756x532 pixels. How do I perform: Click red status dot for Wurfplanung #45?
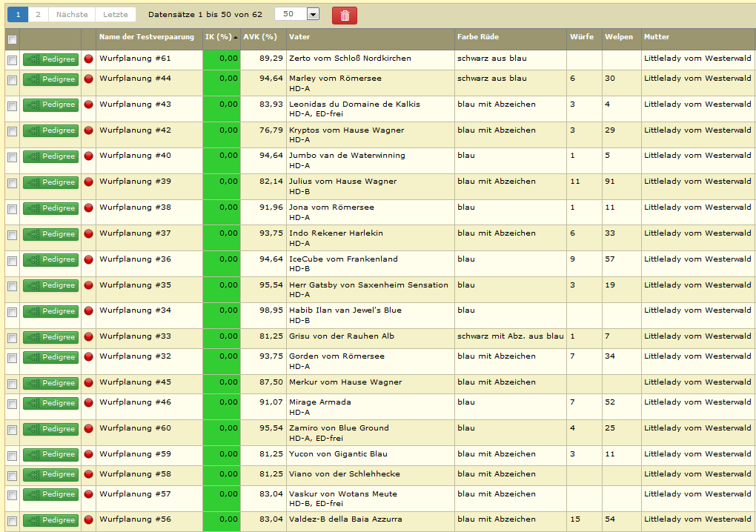(x=89, y=382)
